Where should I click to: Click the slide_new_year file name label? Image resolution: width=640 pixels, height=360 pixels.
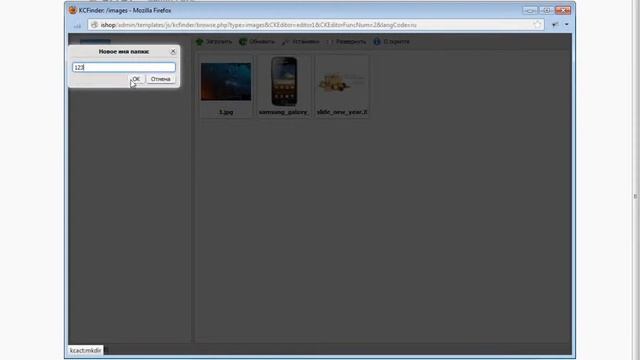pos(342,112)
